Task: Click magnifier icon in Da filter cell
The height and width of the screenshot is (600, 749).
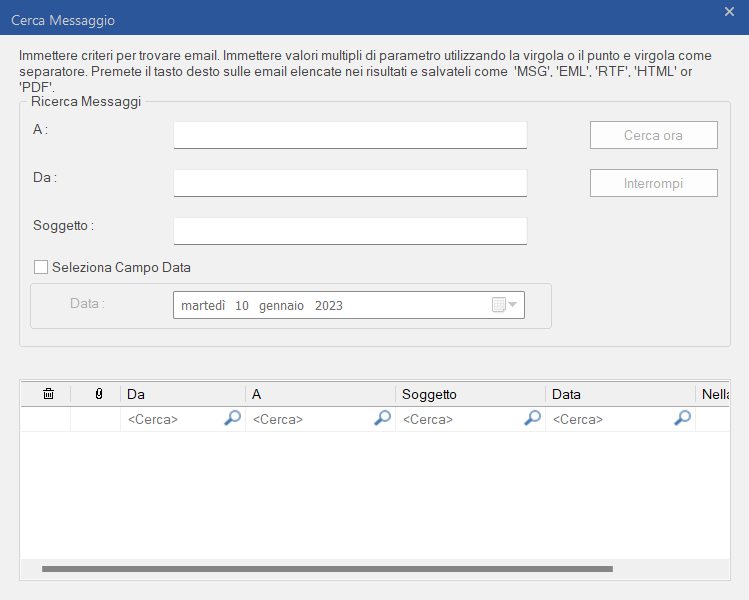Action: (232, 419)
